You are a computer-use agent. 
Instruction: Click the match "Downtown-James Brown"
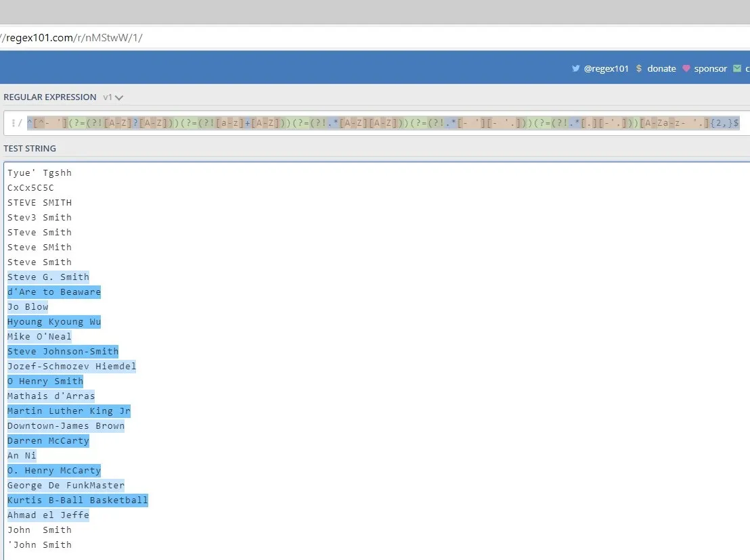[x=66, y=425]
